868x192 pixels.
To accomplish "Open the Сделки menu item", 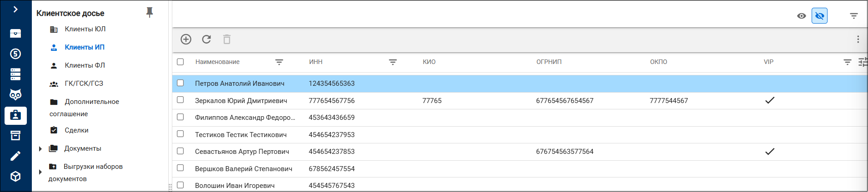I will pos(76,130).
